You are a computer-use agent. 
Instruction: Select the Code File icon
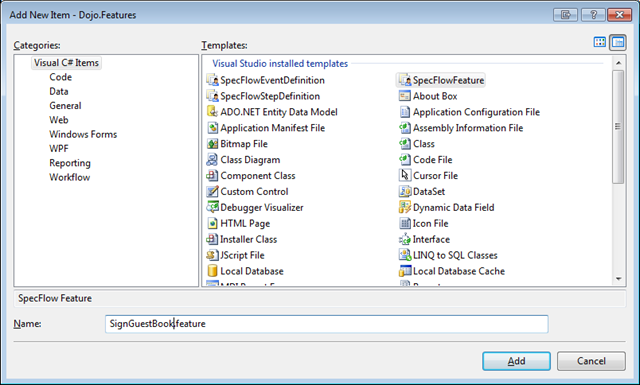coord(405,160)
